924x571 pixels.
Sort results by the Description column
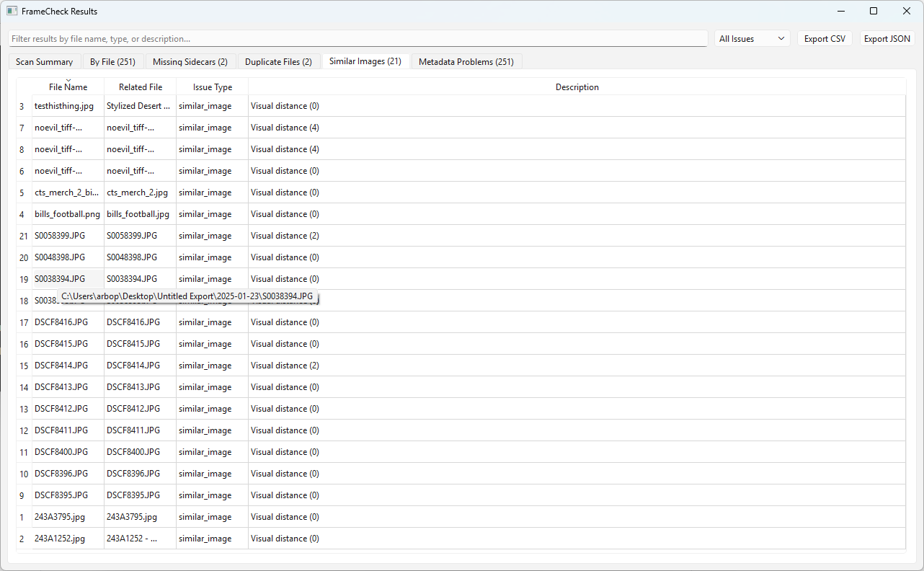[577, 87]
